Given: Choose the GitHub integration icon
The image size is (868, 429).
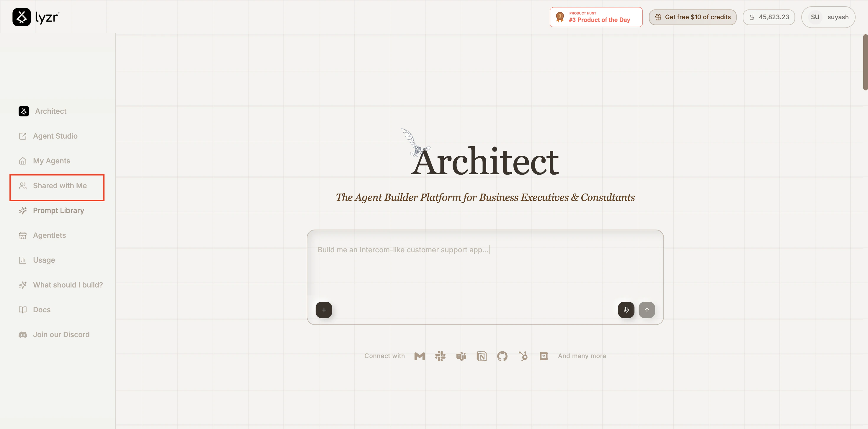Looking at the screenshot, I should click(x=502, y=356).
